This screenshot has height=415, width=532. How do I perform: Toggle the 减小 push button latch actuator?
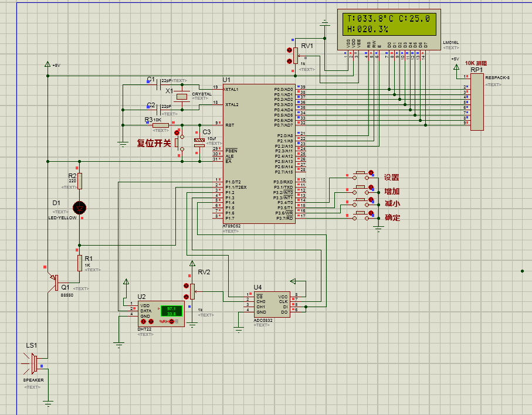(x=371, y=200)
